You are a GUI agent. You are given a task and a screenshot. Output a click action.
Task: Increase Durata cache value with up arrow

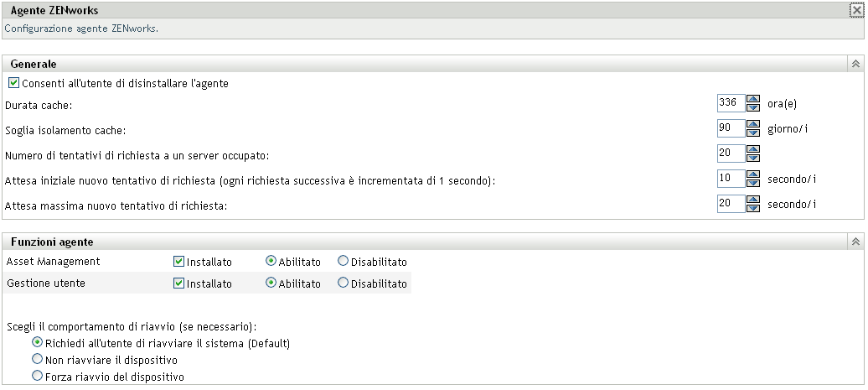(752, 99)
